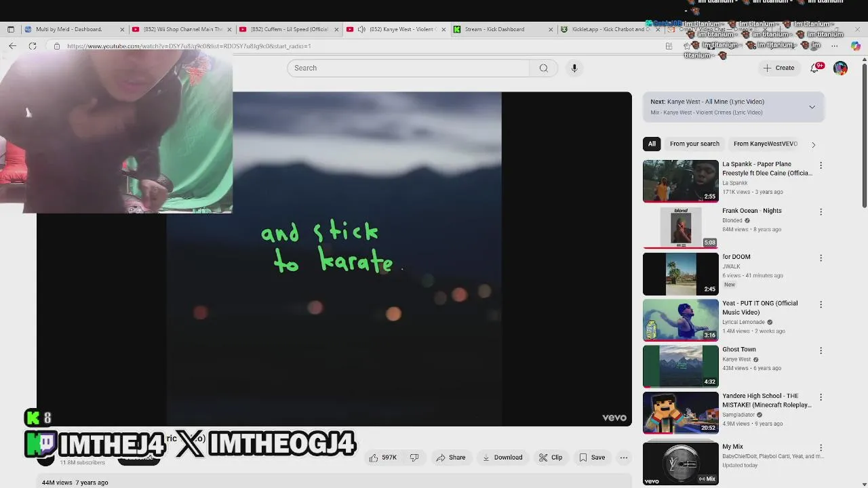Open Ghost Town video thumbnail
Viewport: 868px width, 488px height.
pyautogui.click(x=680, y=366)
